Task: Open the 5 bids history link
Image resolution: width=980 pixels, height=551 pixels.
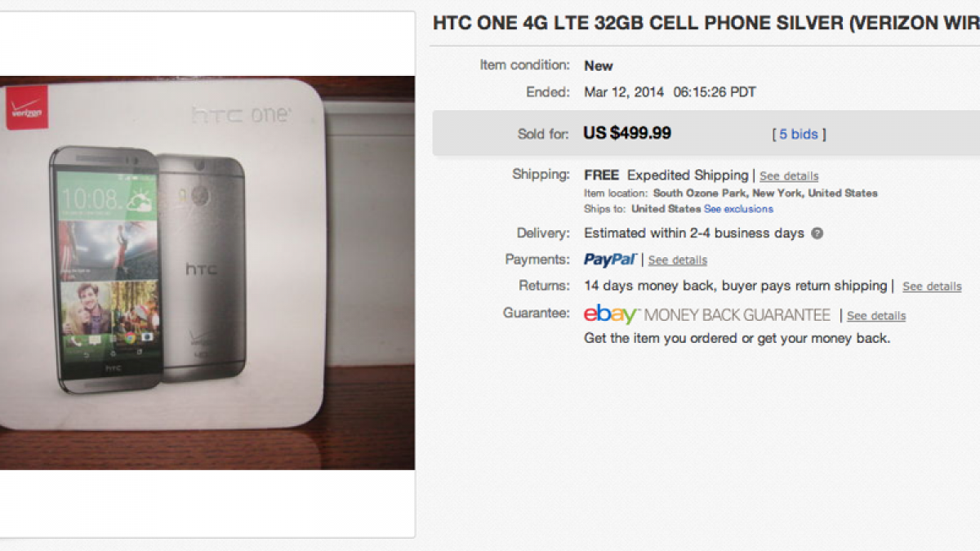Action: [799, 134]
